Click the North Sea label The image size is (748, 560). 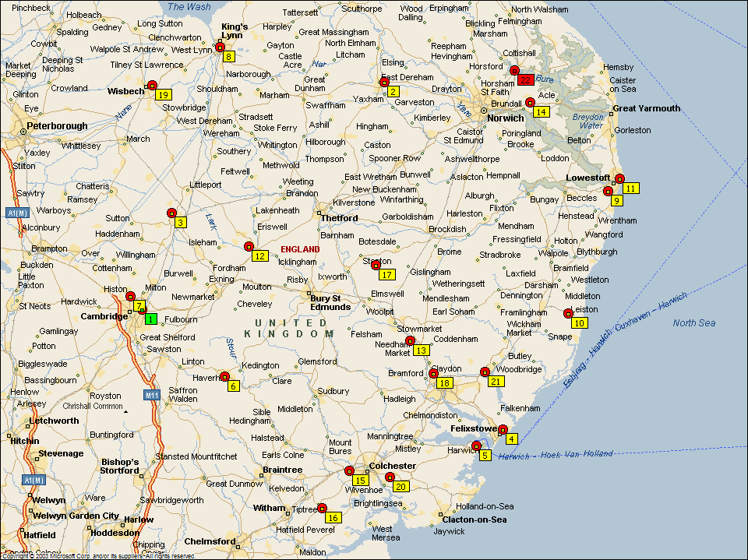pyautogui.click(x=693, y=322)
